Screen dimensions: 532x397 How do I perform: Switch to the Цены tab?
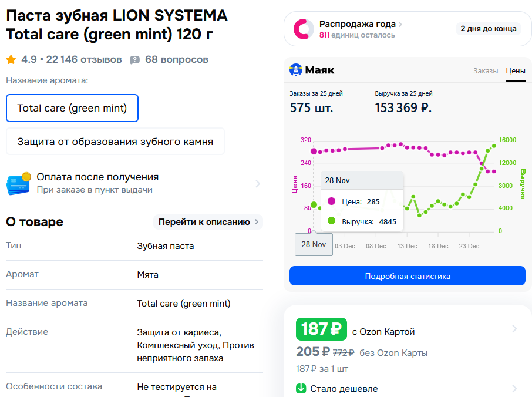click(x=516, y=71)
